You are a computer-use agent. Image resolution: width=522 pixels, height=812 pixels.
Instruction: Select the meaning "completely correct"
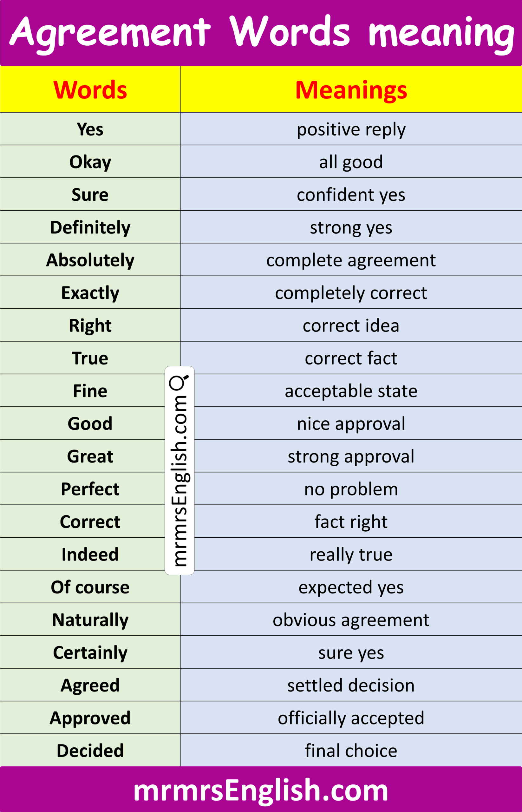tap(351, 292)
